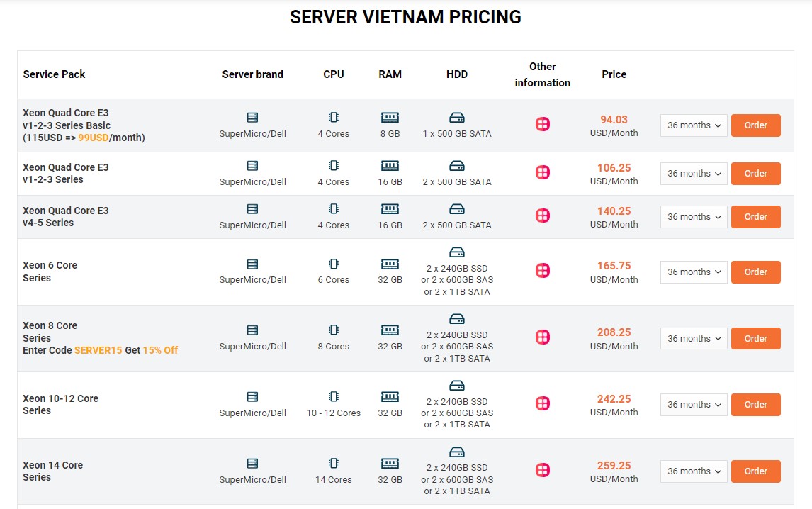
Task: Click other information icon for E3 Basic row
Action: click(543, 124)
